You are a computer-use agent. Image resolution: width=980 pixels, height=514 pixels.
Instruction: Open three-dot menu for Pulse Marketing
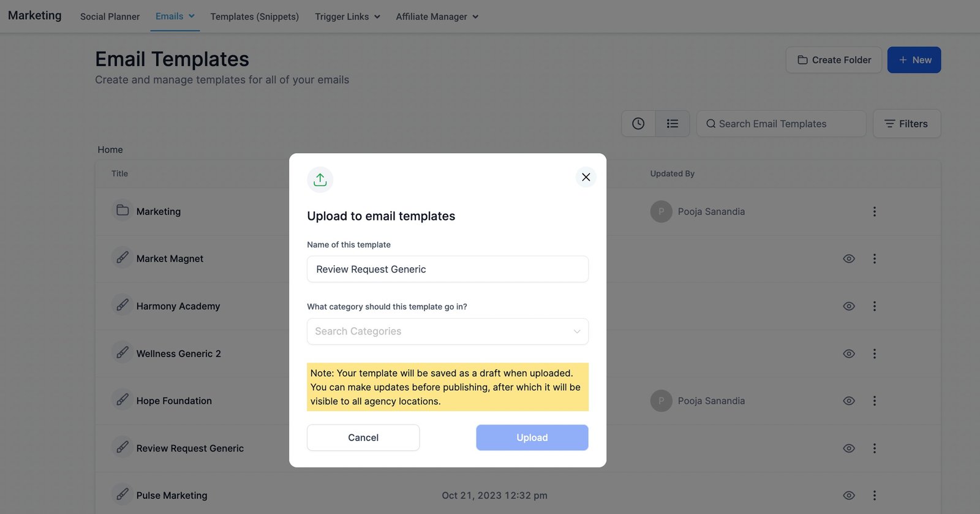point(874,495)
